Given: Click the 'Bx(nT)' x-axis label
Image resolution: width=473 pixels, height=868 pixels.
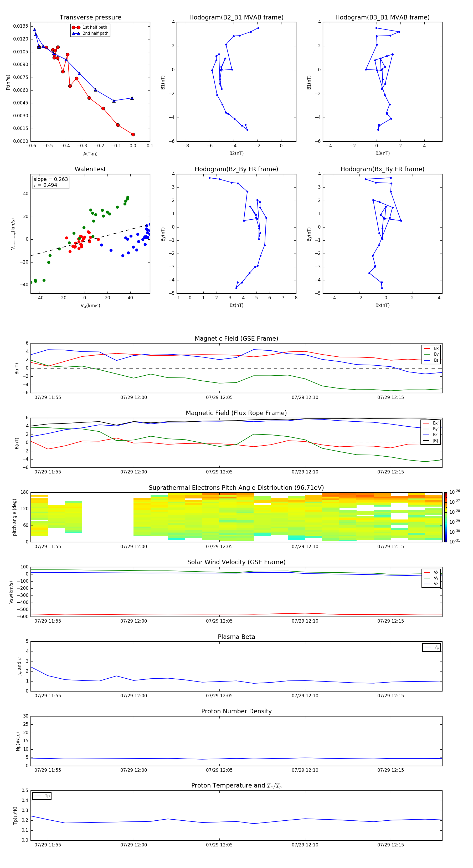Looking at the screenshot, I should tap(382, 305).
